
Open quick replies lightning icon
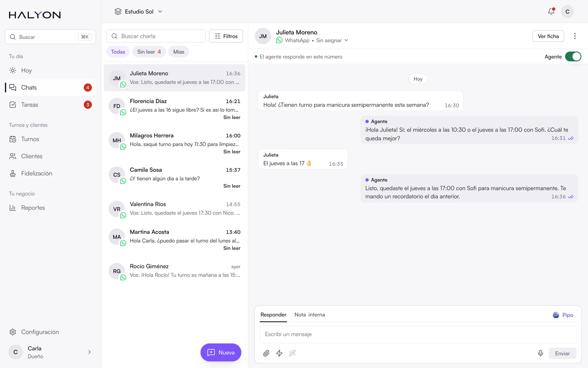(x=279, y=353)
